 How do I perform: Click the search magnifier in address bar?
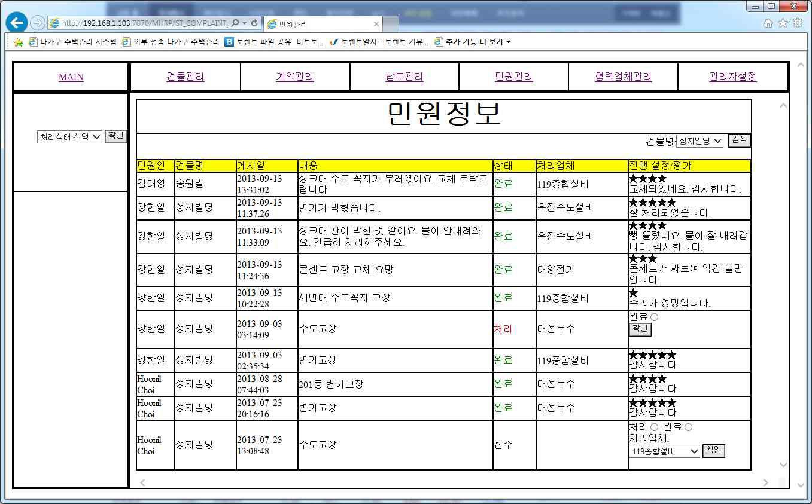pyautogui.click(x=235, y=23)
